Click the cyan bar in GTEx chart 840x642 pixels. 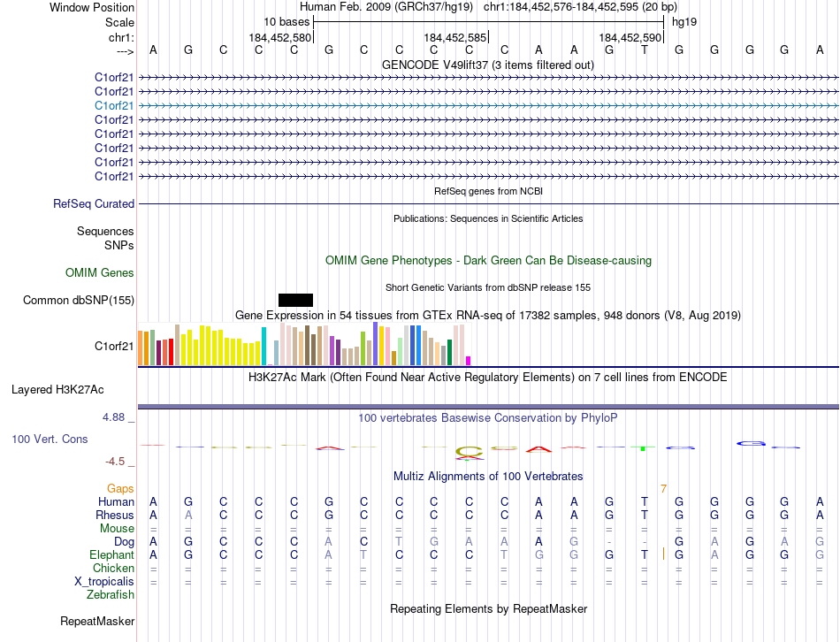(x=263, y=346)
